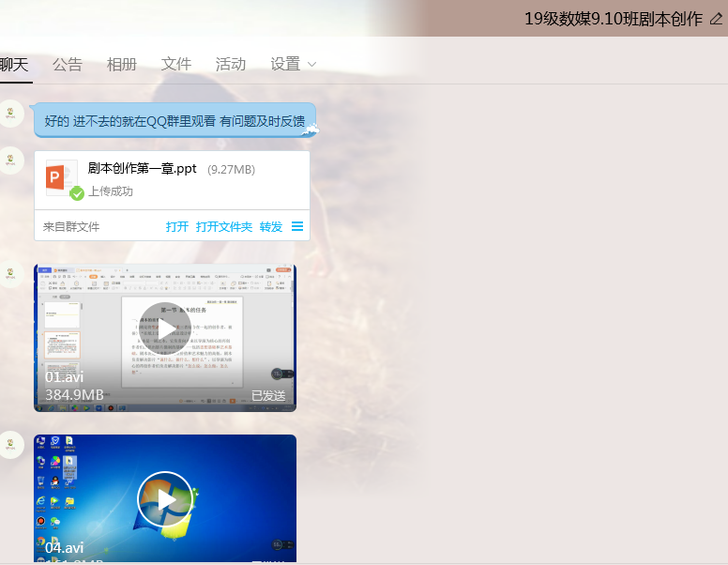This screenshot has height=565, width=728.
Task: Open the 活动 tab
Action: coord(231,64)
